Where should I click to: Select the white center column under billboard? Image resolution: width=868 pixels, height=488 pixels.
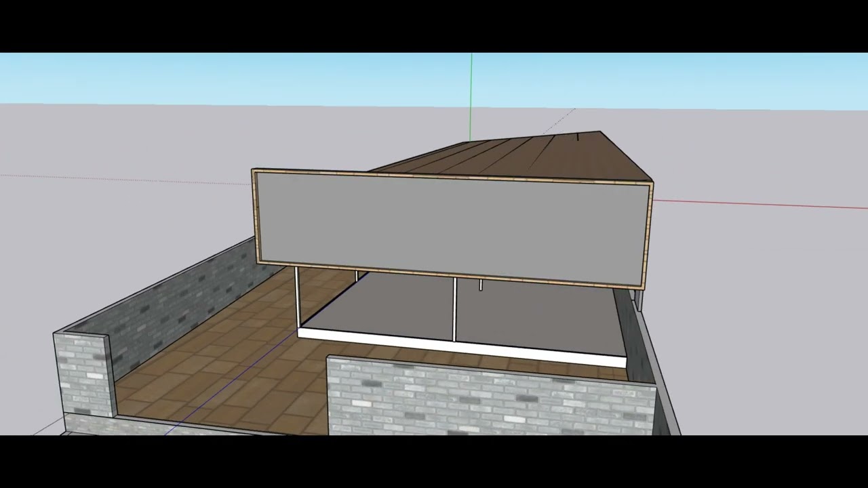454,310
